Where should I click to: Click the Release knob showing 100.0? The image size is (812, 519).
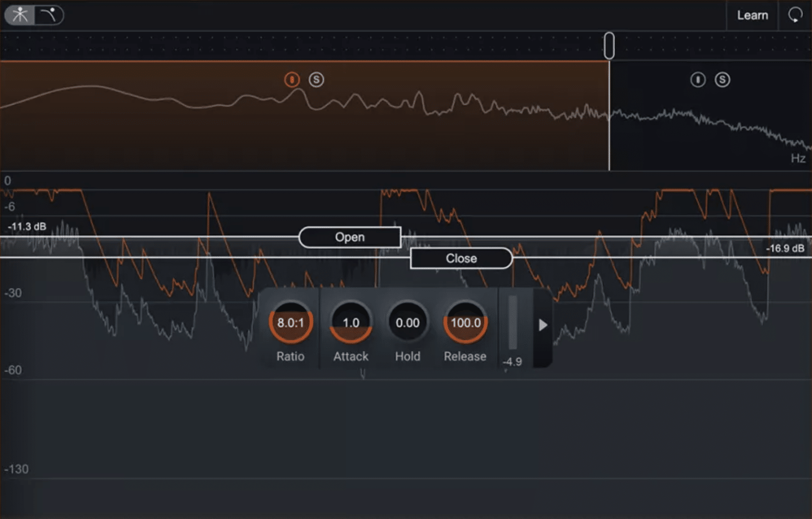[466, 322]
